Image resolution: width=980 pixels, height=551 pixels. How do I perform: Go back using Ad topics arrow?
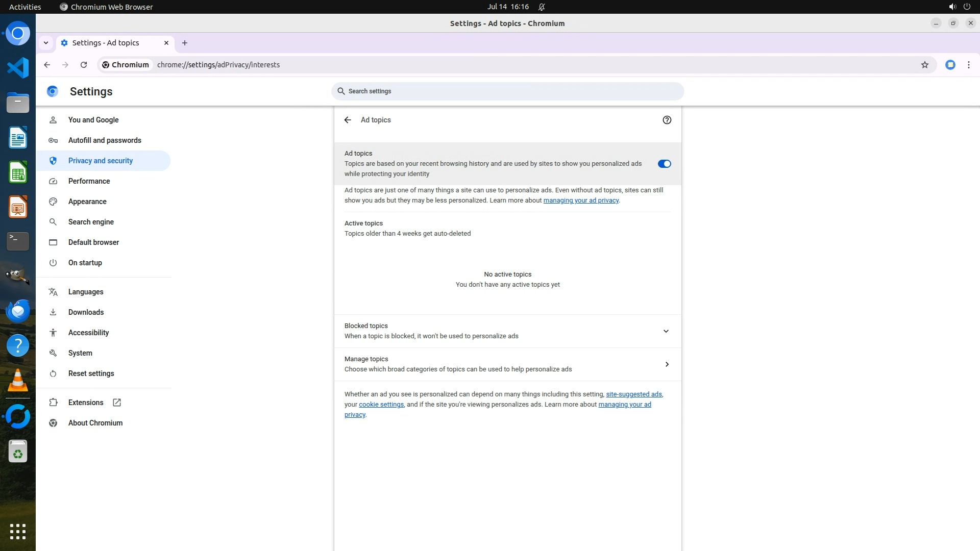348,120
